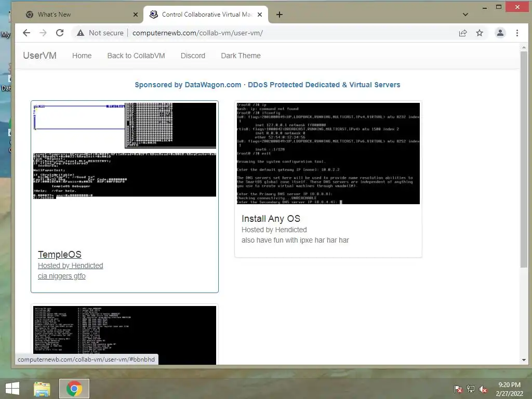The width and height of the screenshot is (532, 399).
Task: Click the address bar URL field
Action: click(197, 33)
